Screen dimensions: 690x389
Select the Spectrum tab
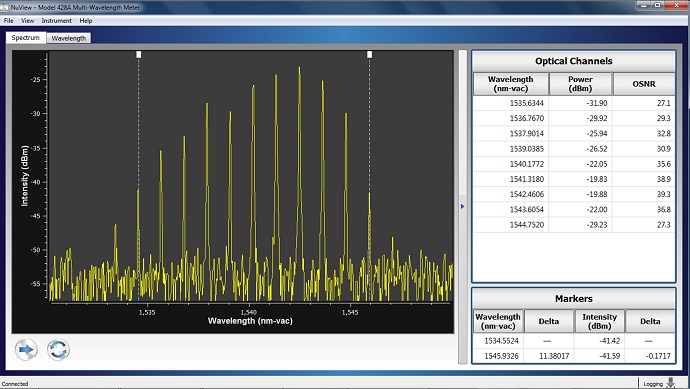(26, 38)
